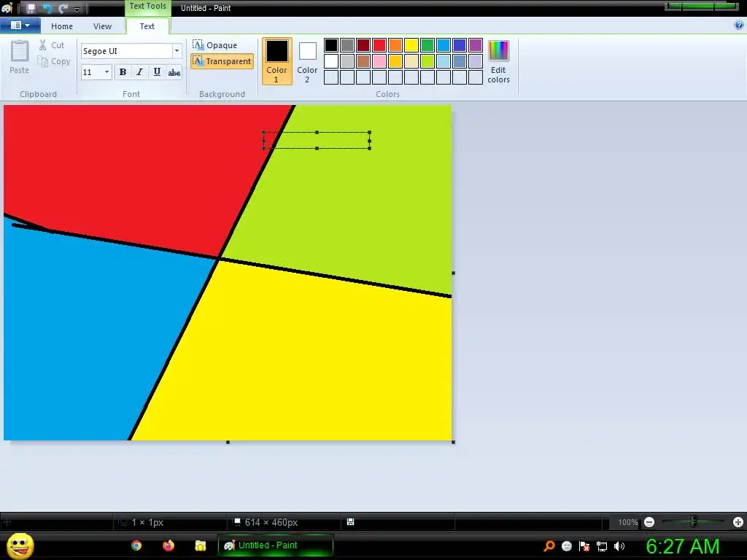Viewport: 747px width, 560px height.
Task: Click the Text Tools contextual tab header
Action: click(x=147, y=7)
